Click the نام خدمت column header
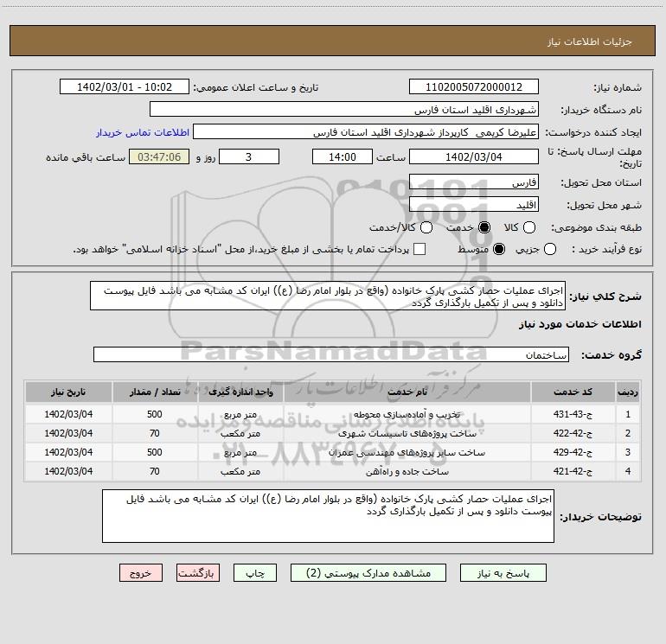This screenshot has width=666, height=644. pos(407,392)
